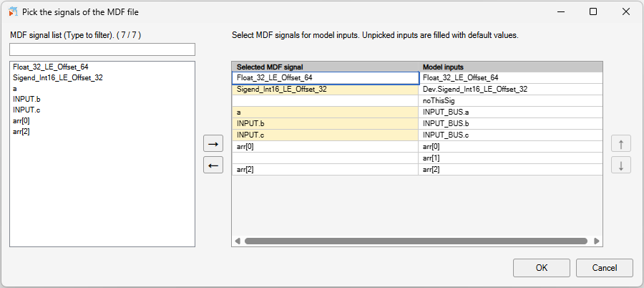The image size is (644, 288).
Task: Confirm selection with OK button
Action: (542, 268)
